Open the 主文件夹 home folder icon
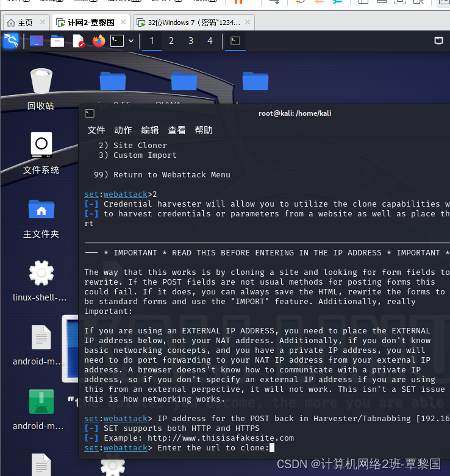The width and height of the screenshot is (450, 476). (41, 219)
